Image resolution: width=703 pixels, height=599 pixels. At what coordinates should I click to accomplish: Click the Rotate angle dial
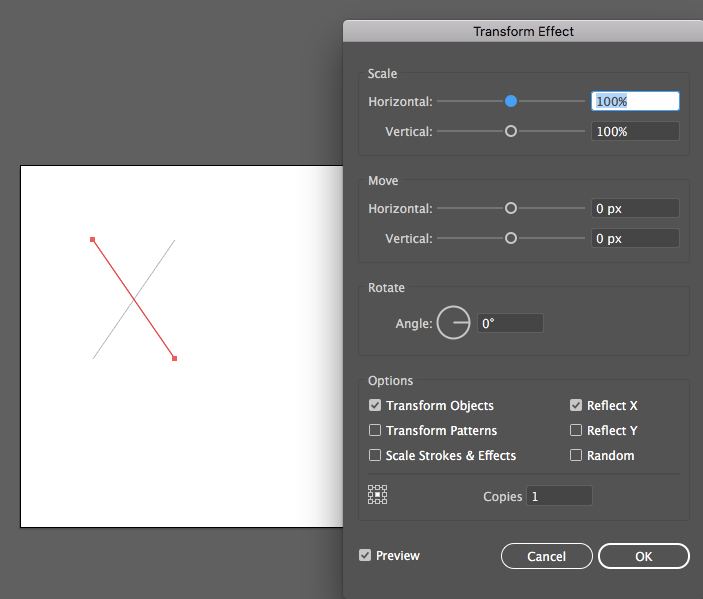coord(453,323)
